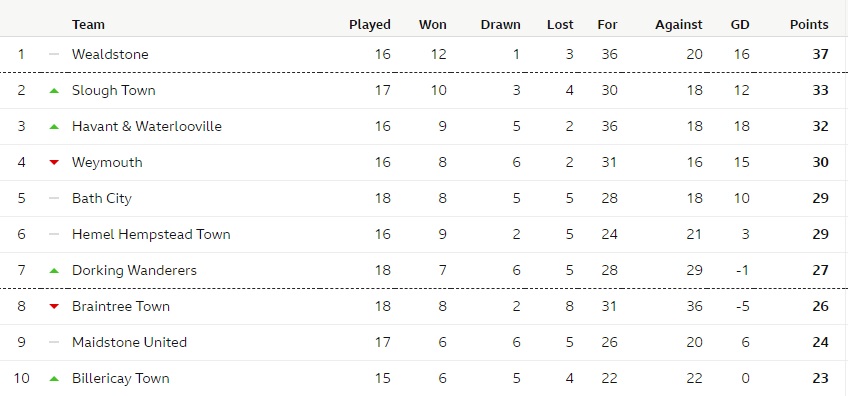Click the green up arrow beside Dorking Wanderers

point(54,270)
